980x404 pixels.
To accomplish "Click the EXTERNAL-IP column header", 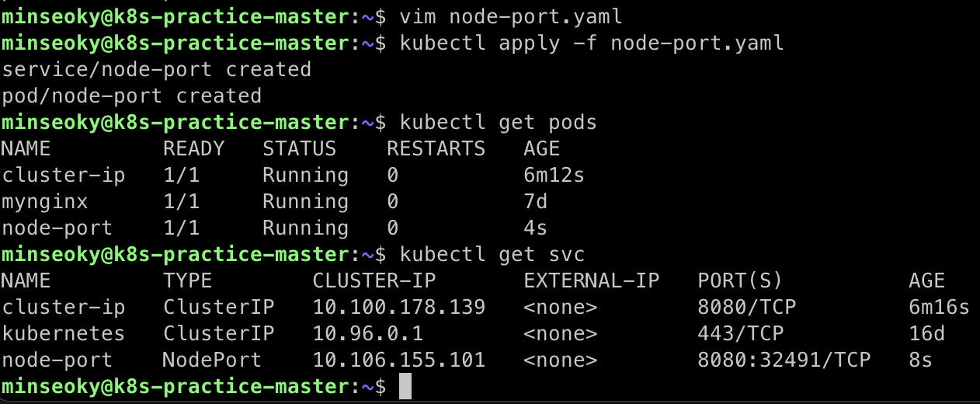I will (592, 280).
